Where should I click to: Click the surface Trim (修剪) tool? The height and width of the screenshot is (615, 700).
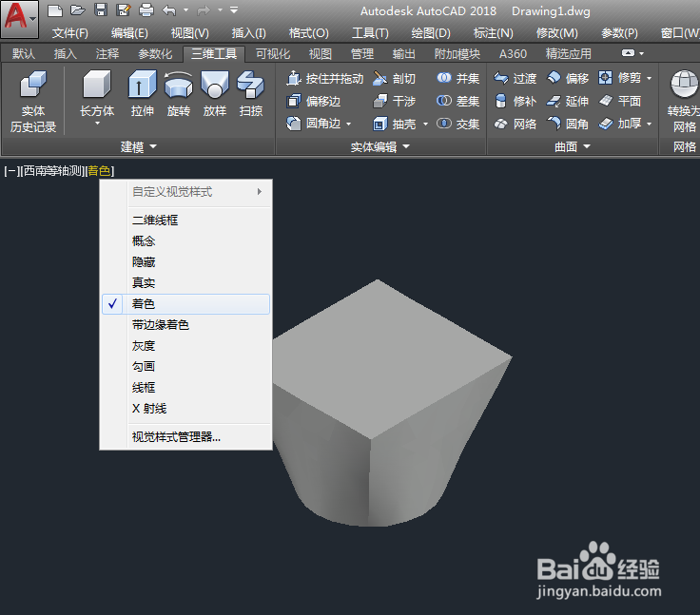620,78
